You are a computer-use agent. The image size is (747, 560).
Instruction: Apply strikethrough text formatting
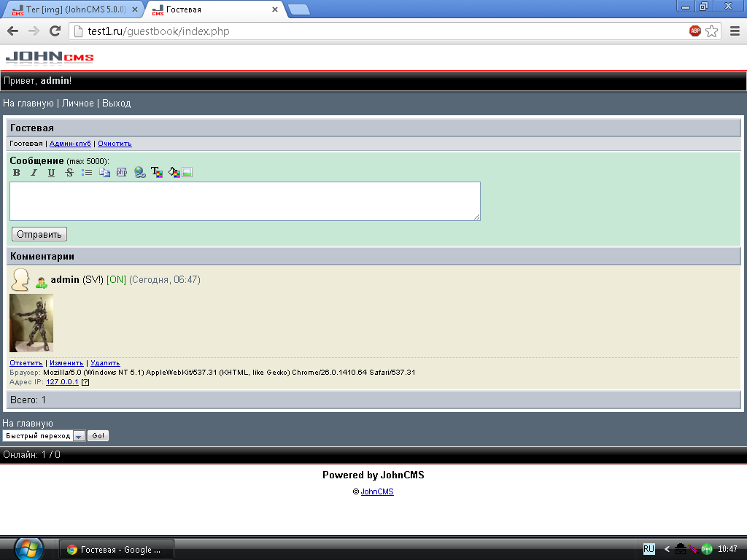click(x=69, y=173)
